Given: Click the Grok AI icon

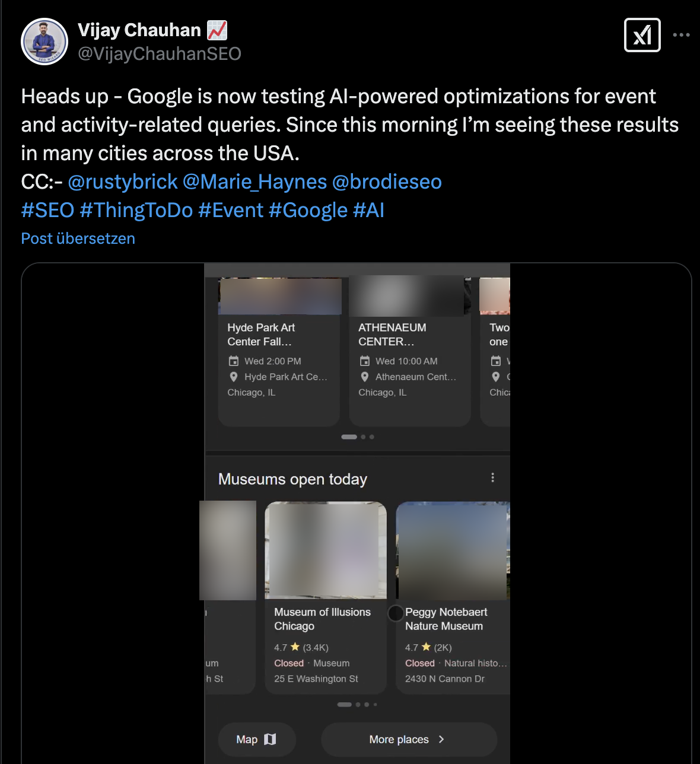Looking at the screenshot, I should click(642, 35).
